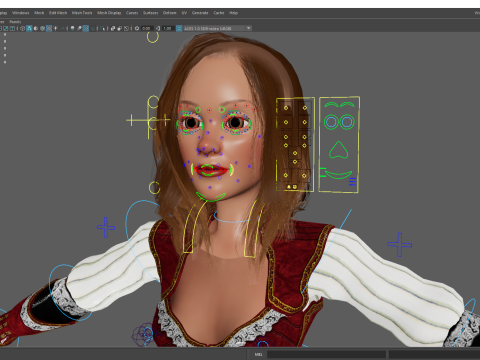Select the blue cross control near right shoulder

pyautogui.click(x=400, y=245)
